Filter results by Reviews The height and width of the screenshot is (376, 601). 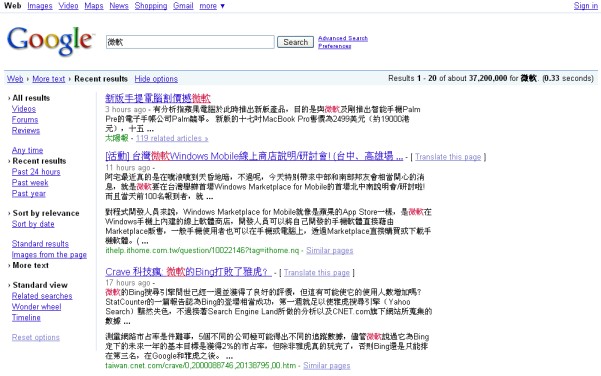point(26,130)
